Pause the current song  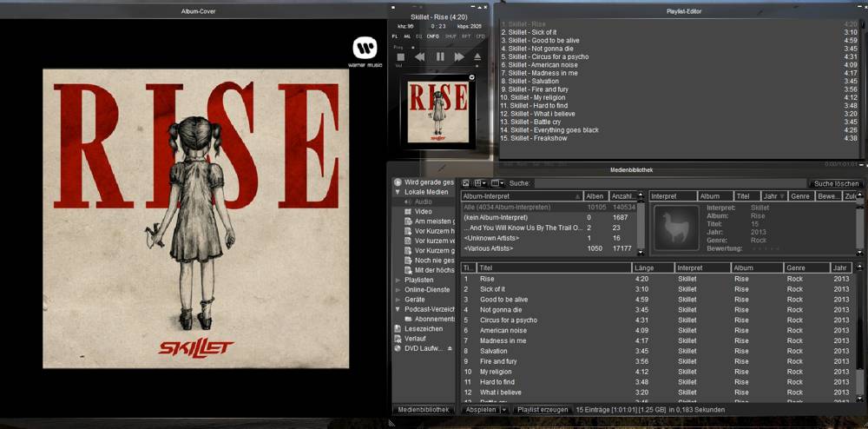coord(439,56)
